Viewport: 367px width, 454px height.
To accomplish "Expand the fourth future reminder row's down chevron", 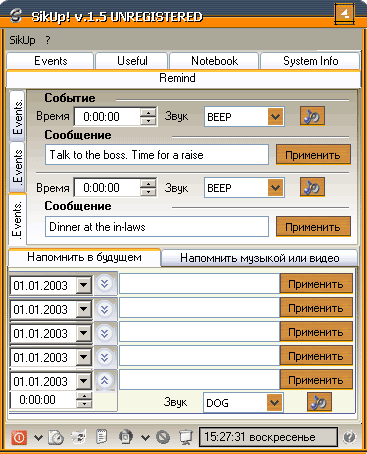I will (x=105, y=357).
